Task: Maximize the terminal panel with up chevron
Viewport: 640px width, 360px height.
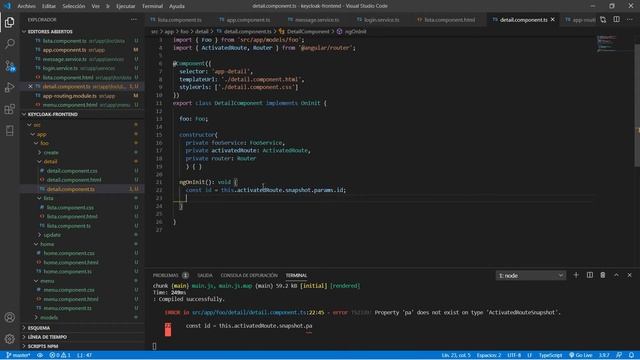Action: (616, 276)
